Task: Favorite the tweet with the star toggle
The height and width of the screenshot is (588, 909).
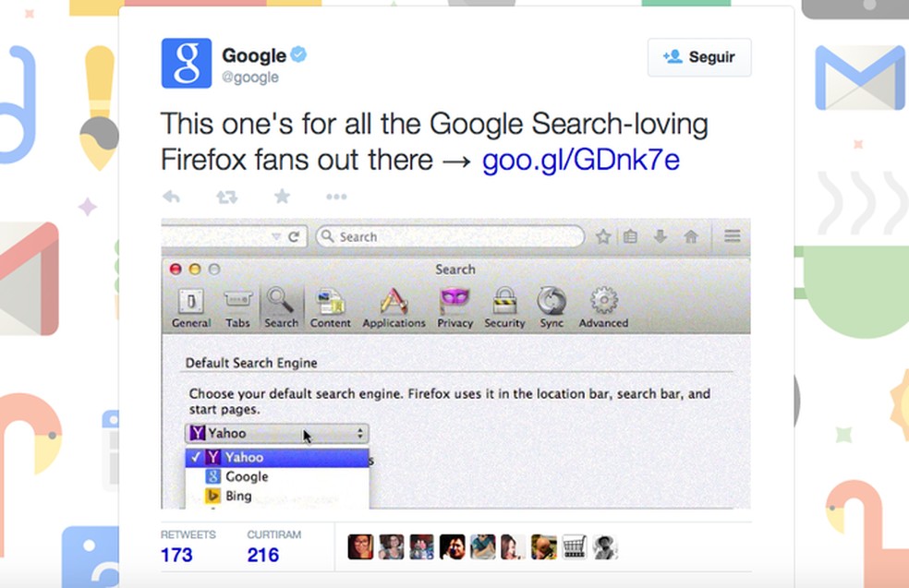Action: pyautogui.click(x=282, y=196)
